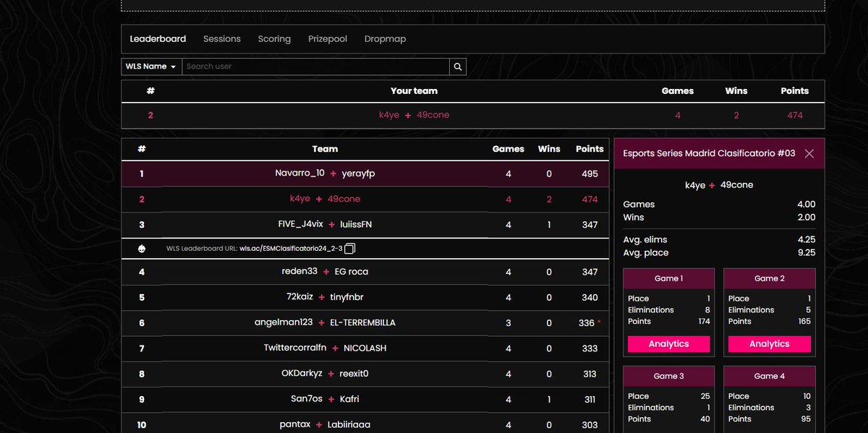The image size is (868, 433).
Task: Select player reexit0
Action: [355, 374]
